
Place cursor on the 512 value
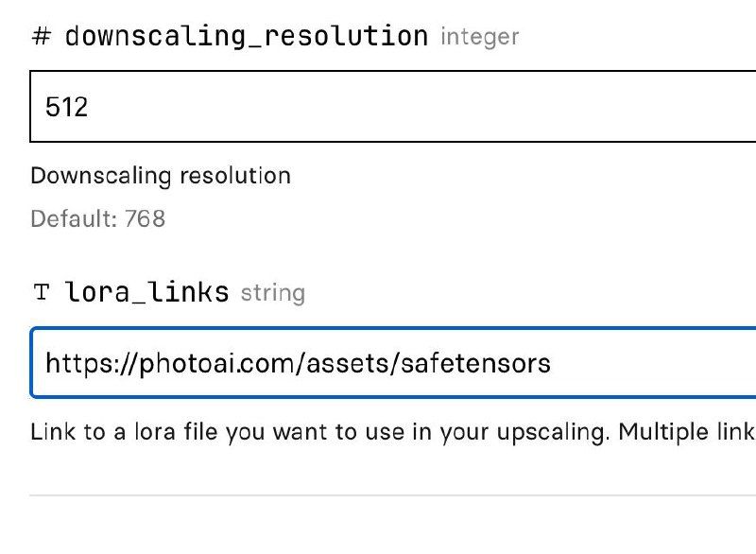(x=66, y=106)
